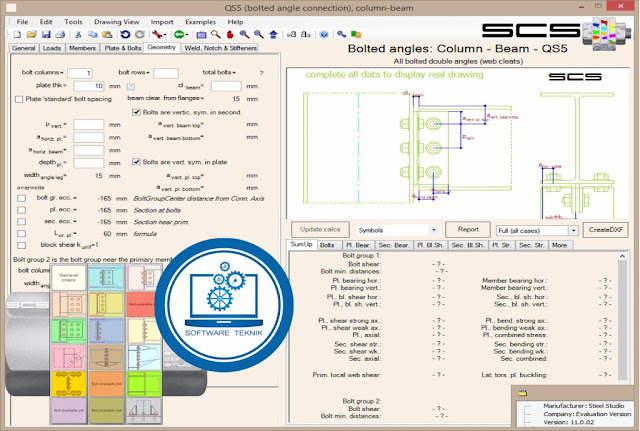Open the green arrow button dropdown
The height and width of the screenshot is (431, 640).
[180, 34]
